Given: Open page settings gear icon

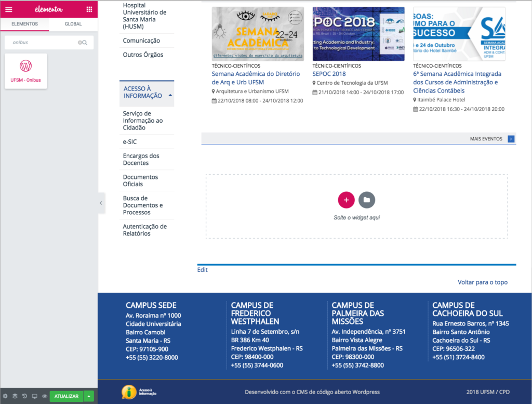Looking at the screenshot, I should [x=5, y=396].
